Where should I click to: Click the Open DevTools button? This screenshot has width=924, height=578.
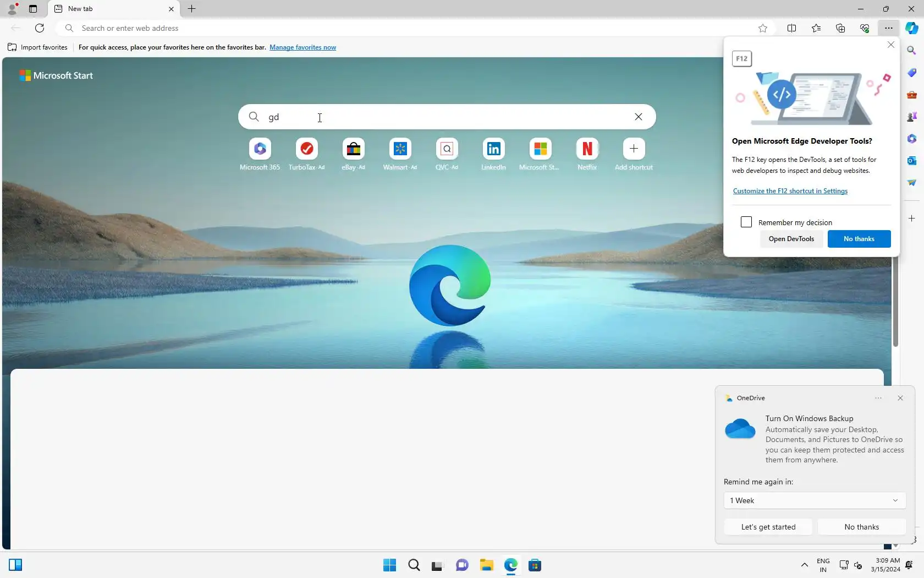pos(791,239)
